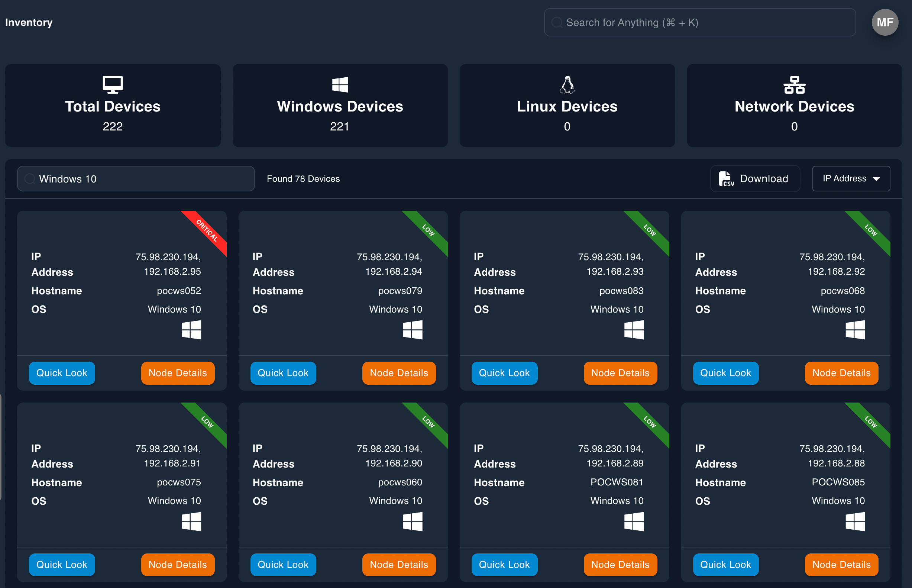Click Quick Look for POCWS085

[x=726, y=564]
